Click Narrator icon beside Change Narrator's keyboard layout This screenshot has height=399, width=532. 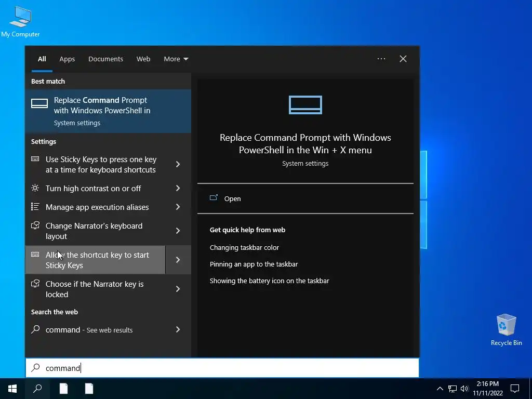pyautogui.click(x=35, y=225)
